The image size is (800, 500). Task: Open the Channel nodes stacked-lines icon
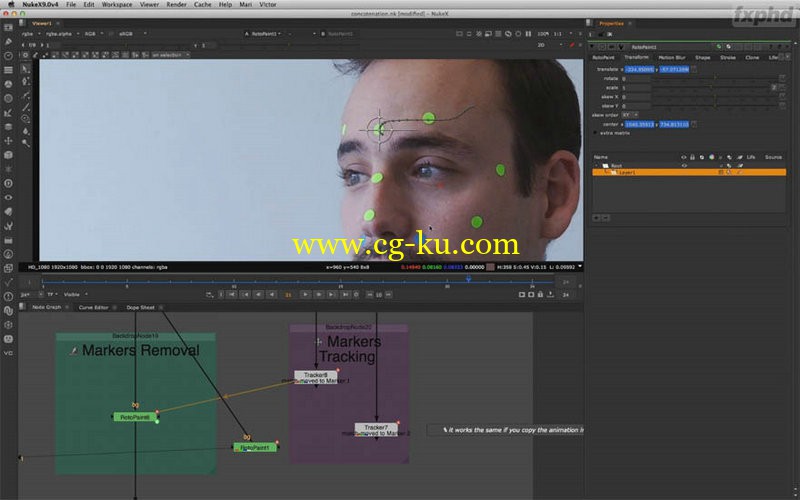(8, 70)
